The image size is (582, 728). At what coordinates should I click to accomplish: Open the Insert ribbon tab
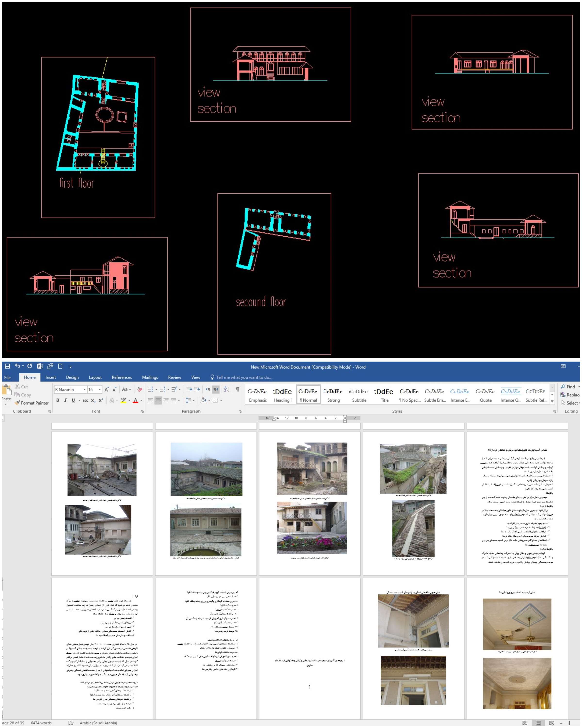point(51,377)
